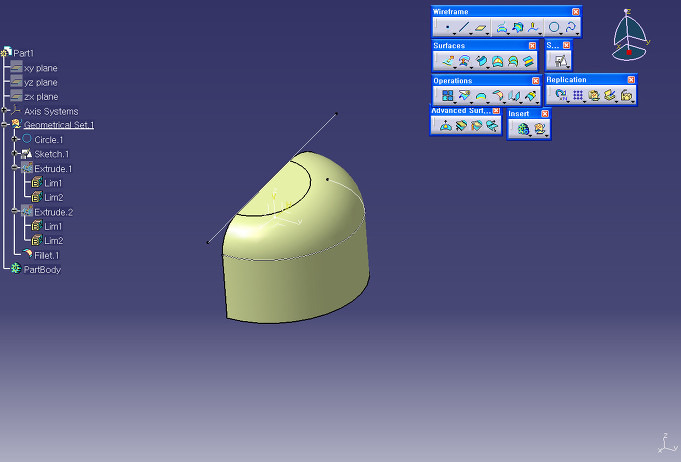
Task: Select PartBody in the tree
Action: tap(42, 270)
